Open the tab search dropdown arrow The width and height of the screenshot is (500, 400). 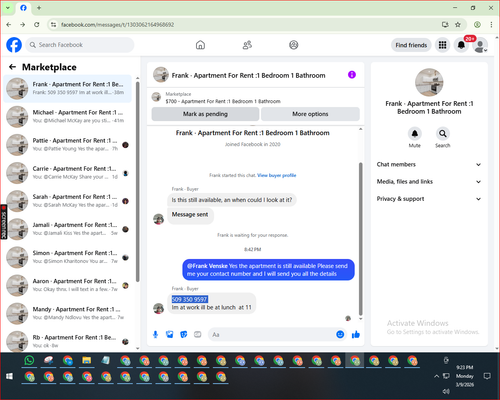pos(8,8)
